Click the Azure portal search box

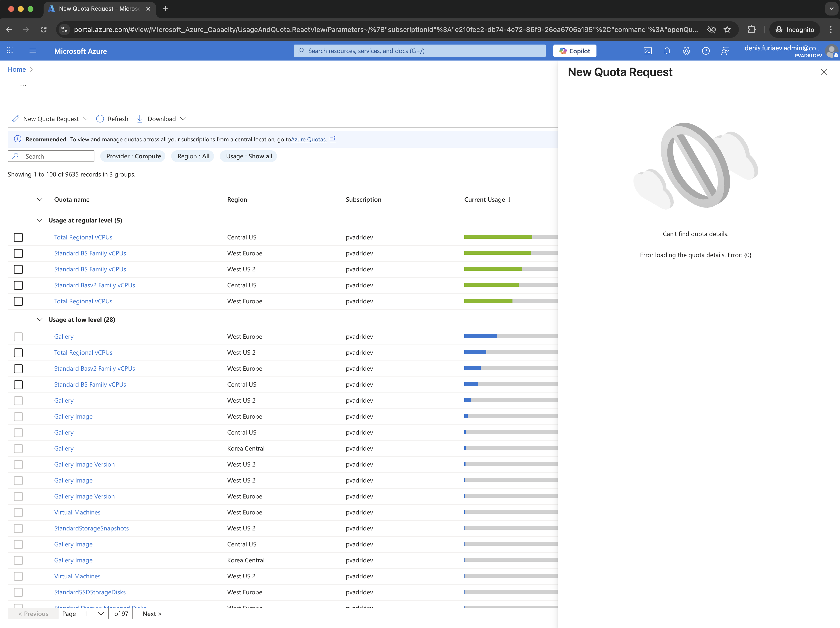tap(419, 51)
